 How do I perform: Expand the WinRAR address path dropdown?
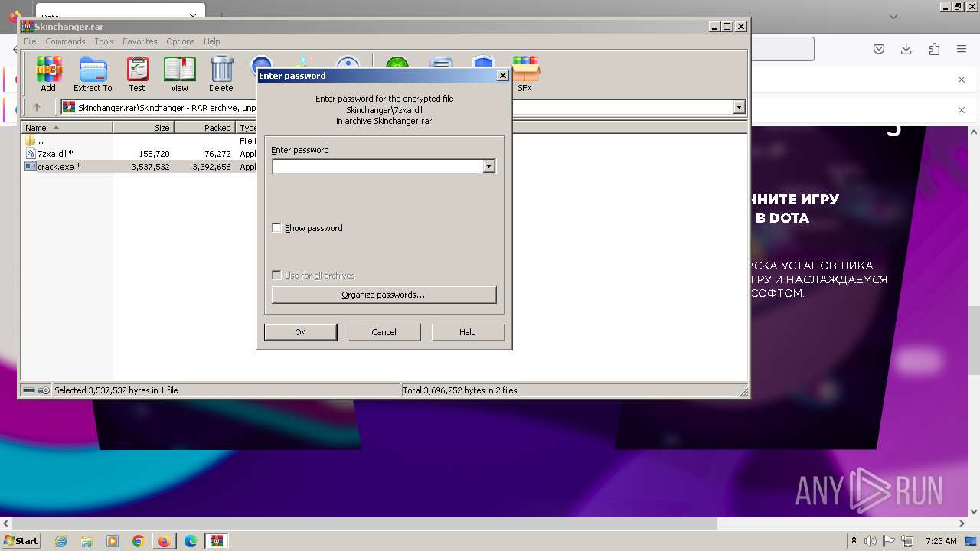pyautogui.click(x=739, y=107)
